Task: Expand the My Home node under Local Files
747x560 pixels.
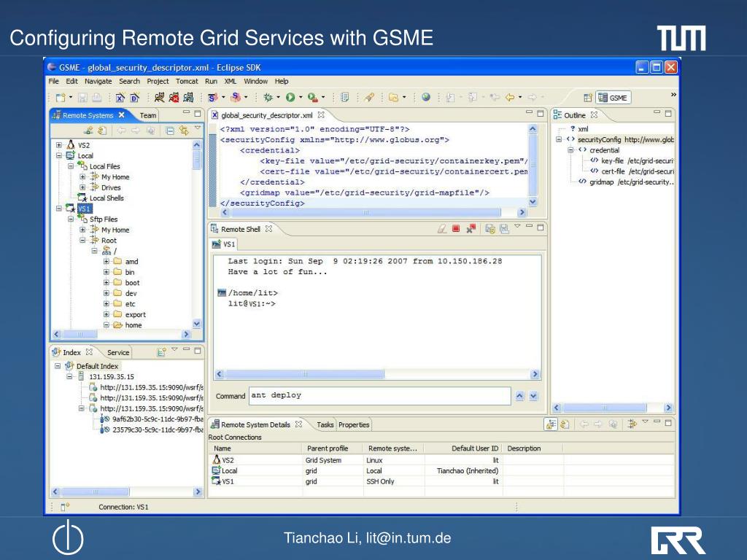Action: pos(82,176)
